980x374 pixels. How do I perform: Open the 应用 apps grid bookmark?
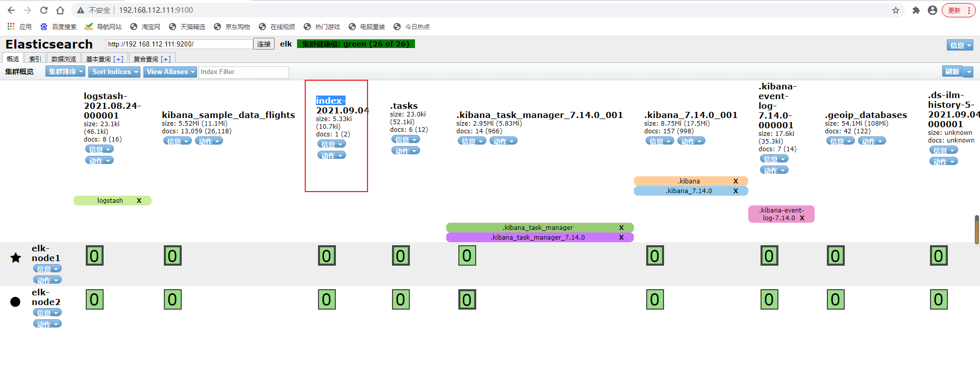tap(19, 27)
